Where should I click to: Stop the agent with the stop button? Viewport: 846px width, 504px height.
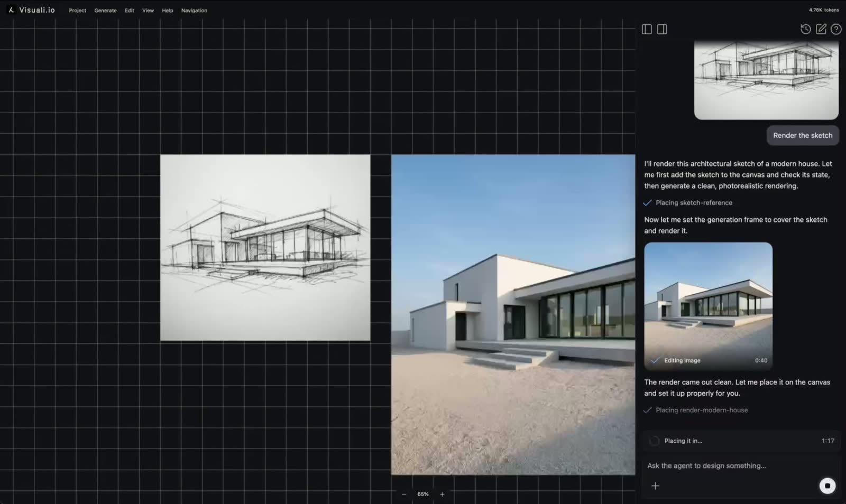[x=827, y=486]
